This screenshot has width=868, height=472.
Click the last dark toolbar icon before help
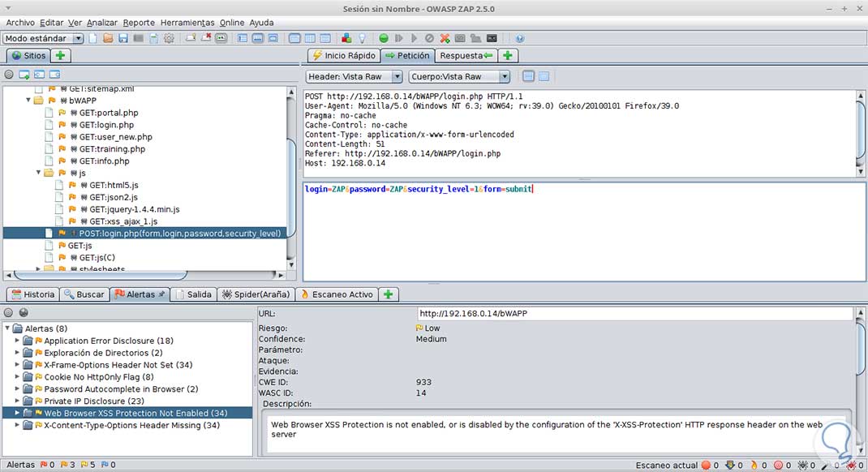[x=492, y=38]
